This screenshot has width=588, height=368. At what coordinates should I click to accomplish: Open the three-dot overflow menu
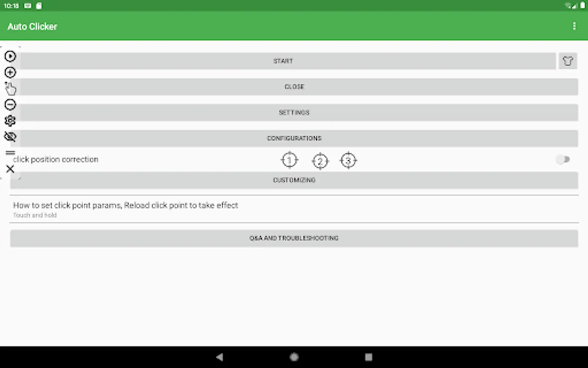[x=574, y=26]
